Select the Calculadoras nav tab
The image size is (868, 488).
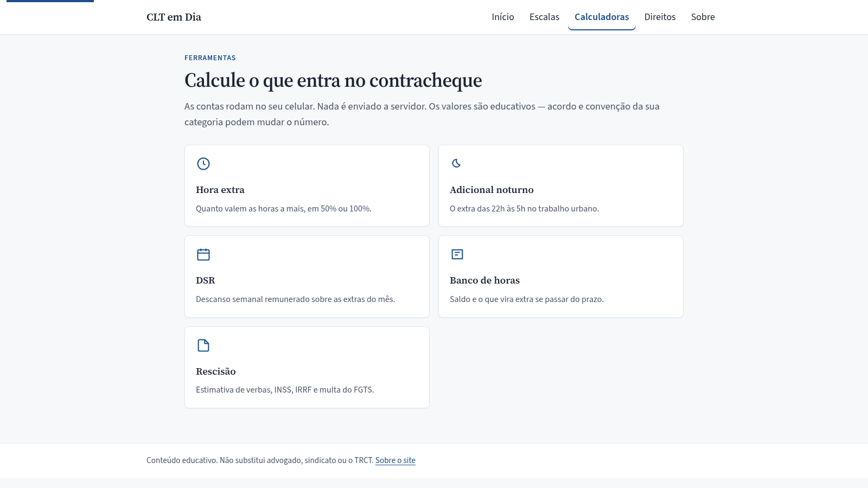[602, 17]
